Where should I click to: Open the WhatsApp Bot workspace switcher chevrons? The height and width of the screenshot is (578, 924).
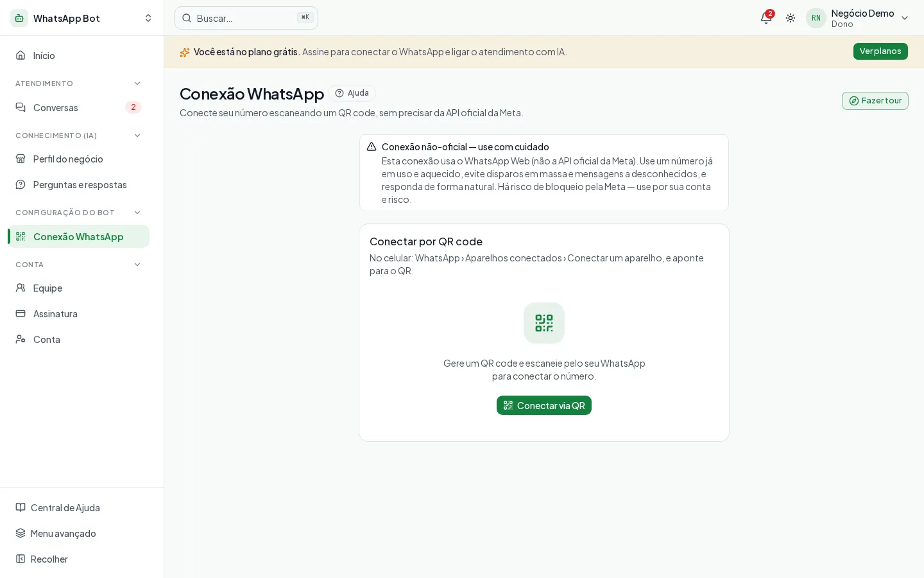click(x=148, y=18)
